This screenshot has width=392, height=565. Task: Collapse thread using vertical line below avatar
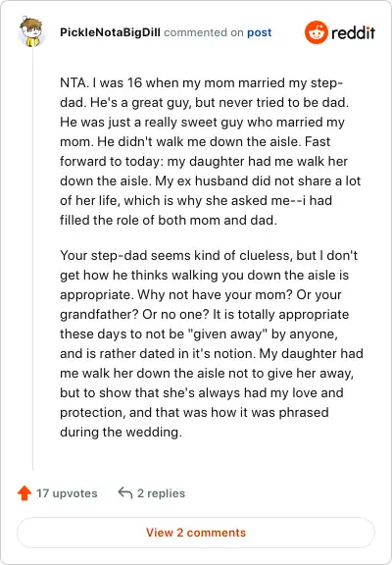tap(32, 259)
